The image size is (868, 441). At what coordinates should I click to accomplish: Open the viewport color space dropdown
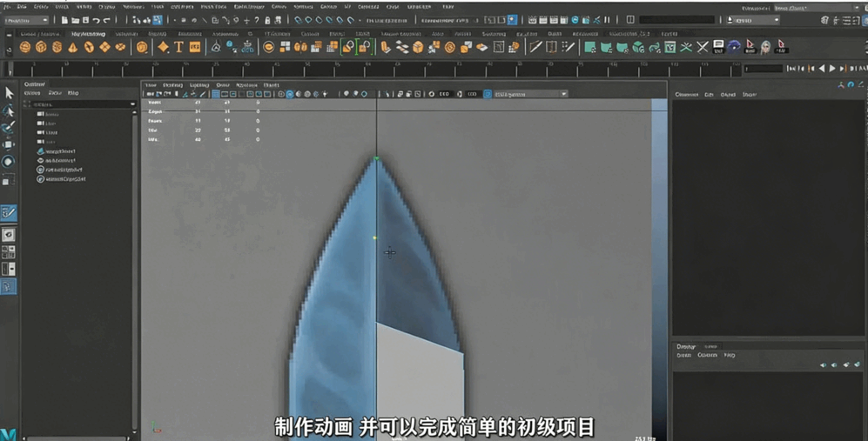click(x=530, y=94)
